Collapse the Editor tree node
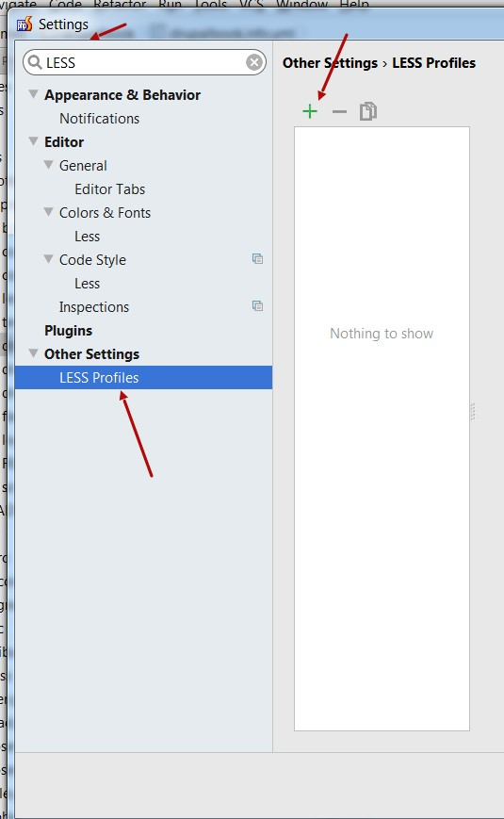The height and width of the screenshot is (819, 504). 33,141
